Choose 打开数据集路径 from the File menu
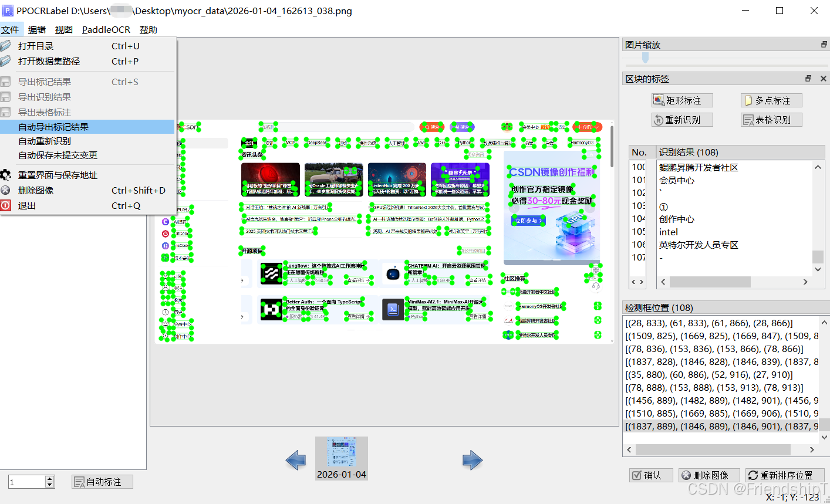The height and width of the screenshot is (504, 830). [x=88, y=61]
